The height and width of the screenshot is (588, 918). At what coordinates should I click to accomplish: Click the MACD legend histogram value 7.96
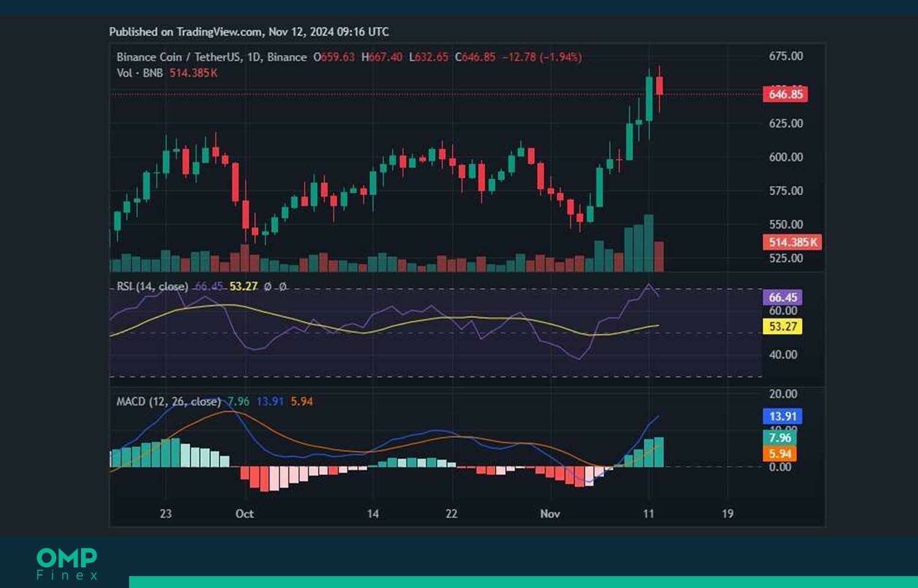point(238,401)
